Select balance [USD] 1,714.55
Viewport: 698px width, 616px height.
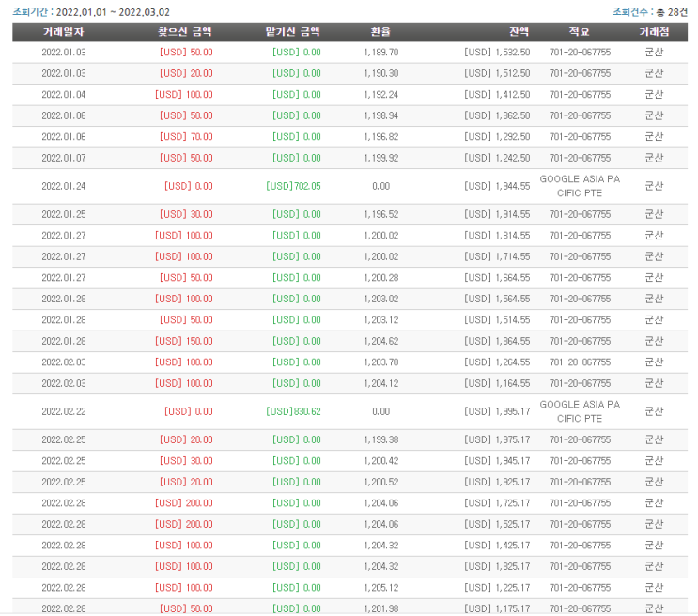click(x=497, y=256)
